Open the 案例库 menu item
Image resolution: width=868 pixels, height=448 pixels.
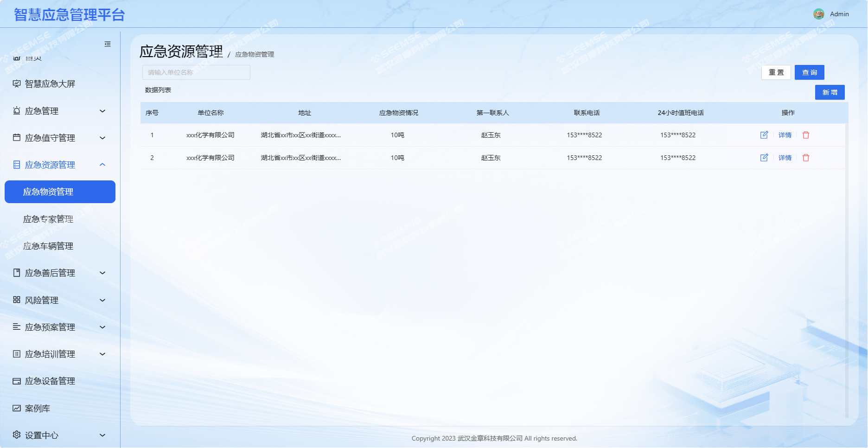[x=37, y=408]
